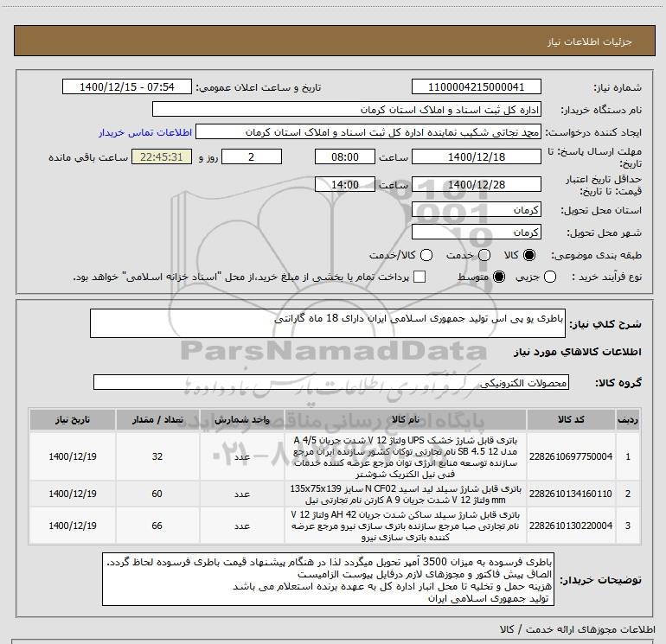This screenshot has height=644, width=666.
Task: Click the تعداد / مقدار column header
Action: pyautogui.click(x=157, y=420)
